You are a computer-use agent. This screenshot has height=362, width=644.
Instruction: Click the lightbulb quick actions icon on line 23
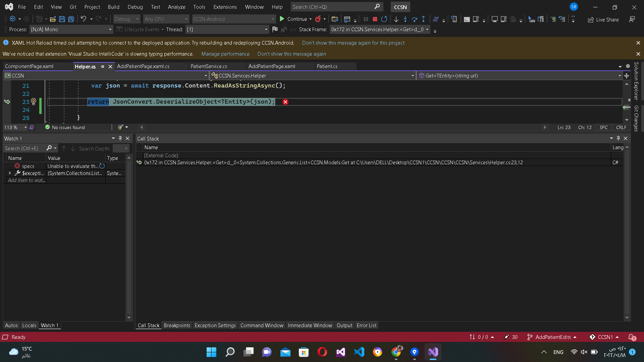pyautogui.click(x=34, y=102)
